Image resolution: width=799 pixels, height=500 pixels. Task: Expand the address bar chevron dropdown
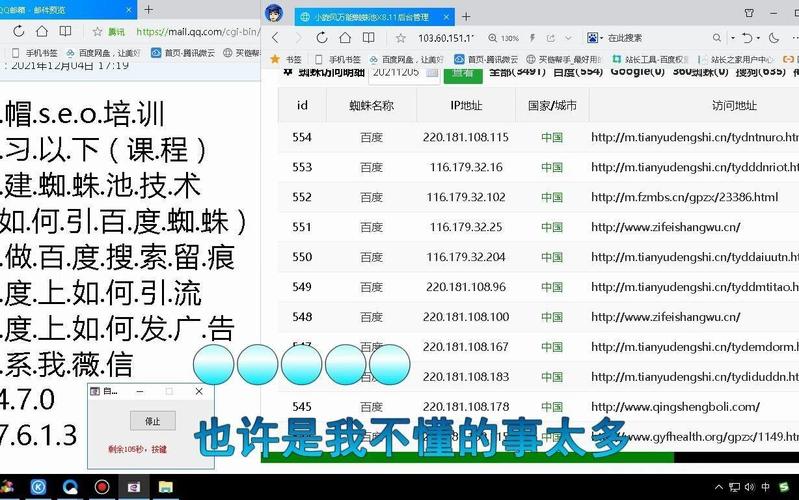[569, 38]
